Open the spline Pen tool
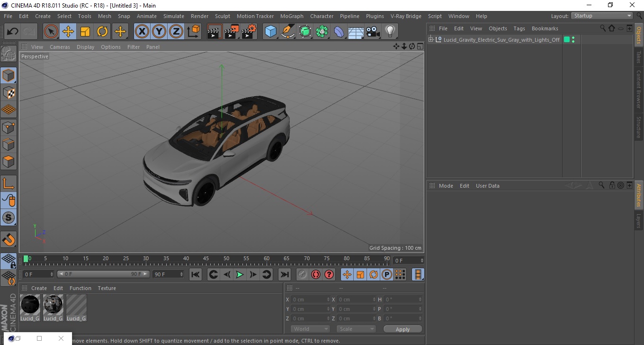This screenshot has width=644, height=345. (288, 32)
